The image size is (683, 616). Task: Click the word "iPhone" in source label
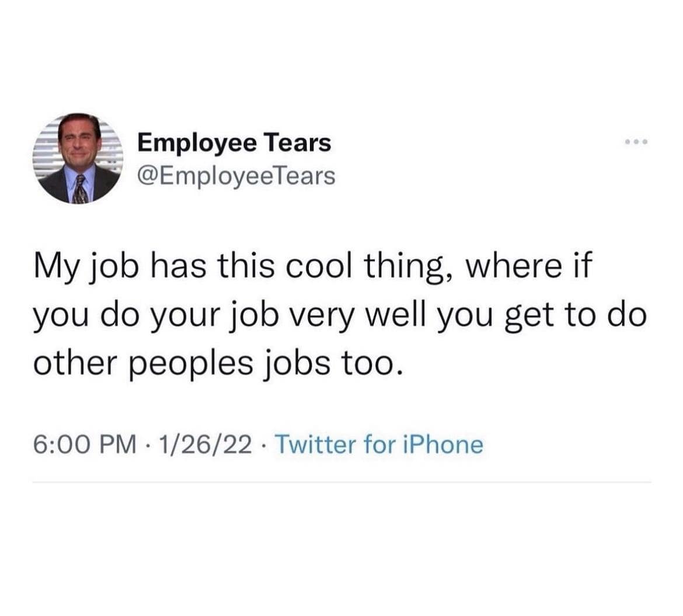(442, 445)
